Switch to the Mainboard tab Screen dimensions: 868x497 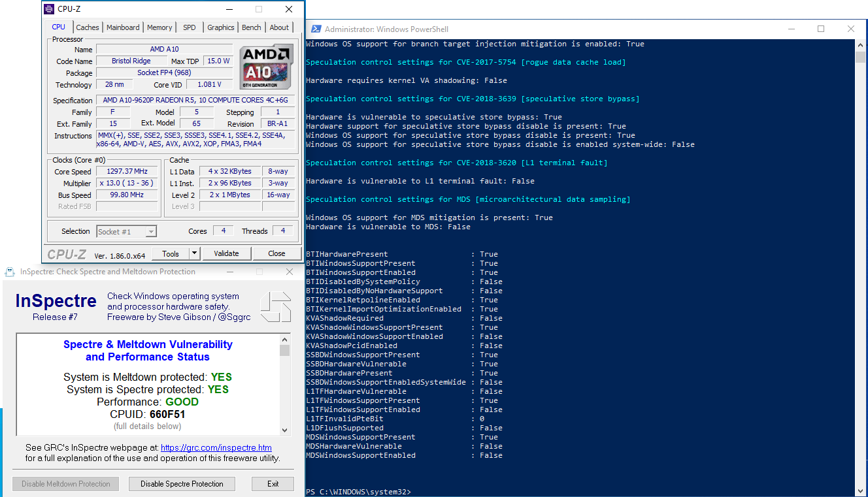pyautogui.click(x=123, y=27)
